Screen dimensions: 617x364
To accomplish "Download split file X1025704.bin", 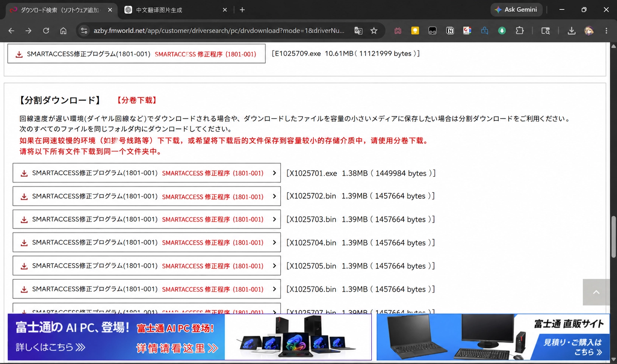I will coord(147,242).
